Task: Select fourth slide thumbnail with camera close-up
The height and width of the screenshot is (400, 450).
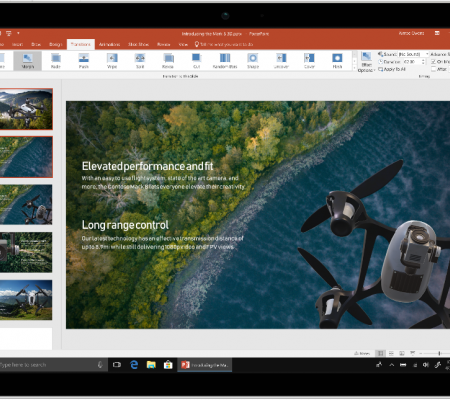Action: click(26, 252)
